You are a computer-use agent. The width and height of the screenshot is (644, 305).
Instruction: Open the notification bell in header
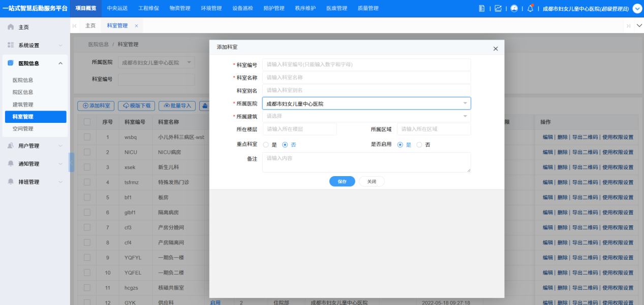(x=530, y=8)
